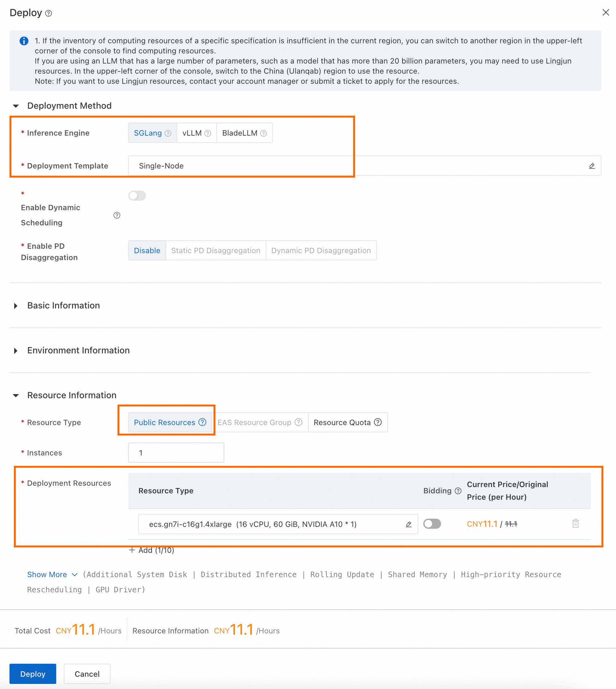Viewport: 616px width, 689px height.
Task: Click the Enable Dynamic Scheduling help icon
Action: pos(117,215)
